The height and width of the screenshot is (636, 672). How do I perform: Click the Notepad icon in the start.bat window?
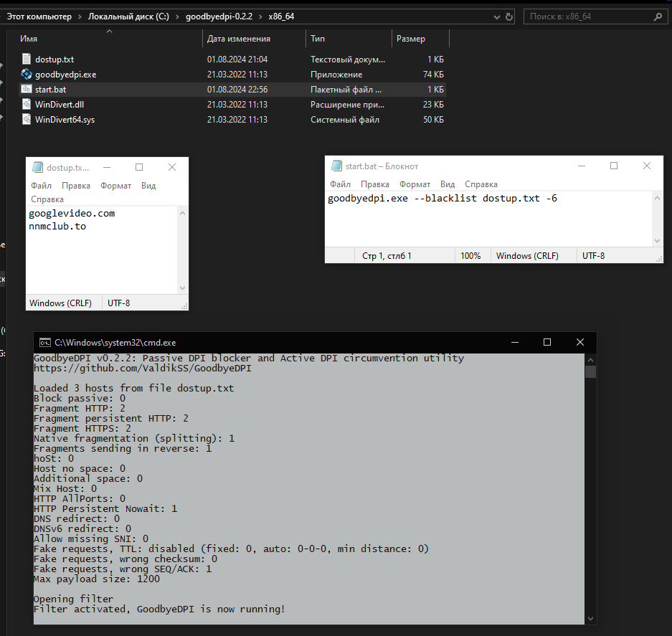point(337,166)
